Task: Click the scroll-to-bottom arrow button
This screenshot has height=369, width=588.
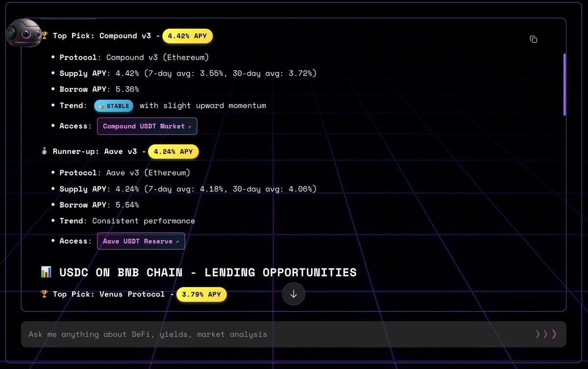Action: 294,294
